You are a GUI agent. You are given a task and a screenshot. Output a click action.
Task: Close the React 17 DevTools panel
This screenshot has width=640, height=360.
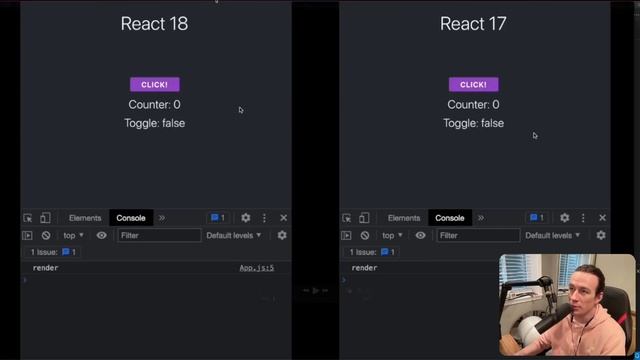[602, 218]
